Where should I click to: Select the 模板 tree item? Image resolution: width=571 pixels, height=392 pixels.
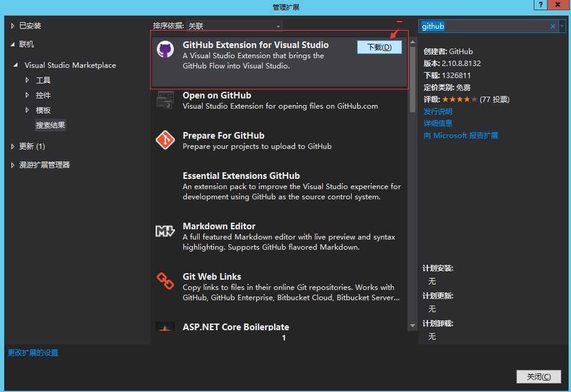tap(43, 110)
